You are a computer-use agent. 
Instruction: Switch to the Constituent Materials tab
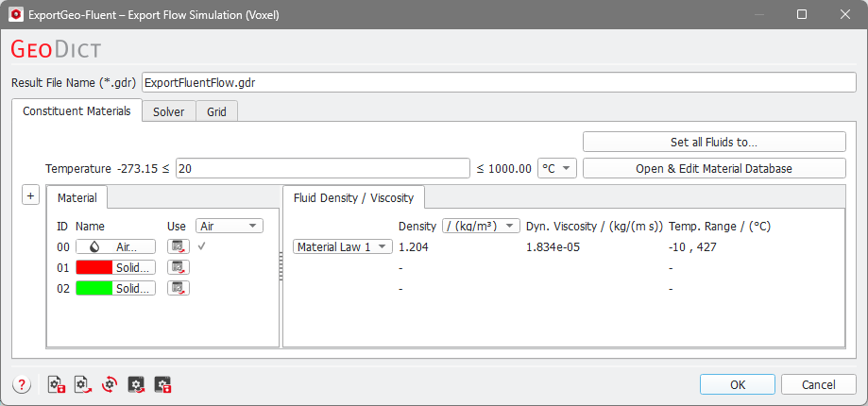77,111
